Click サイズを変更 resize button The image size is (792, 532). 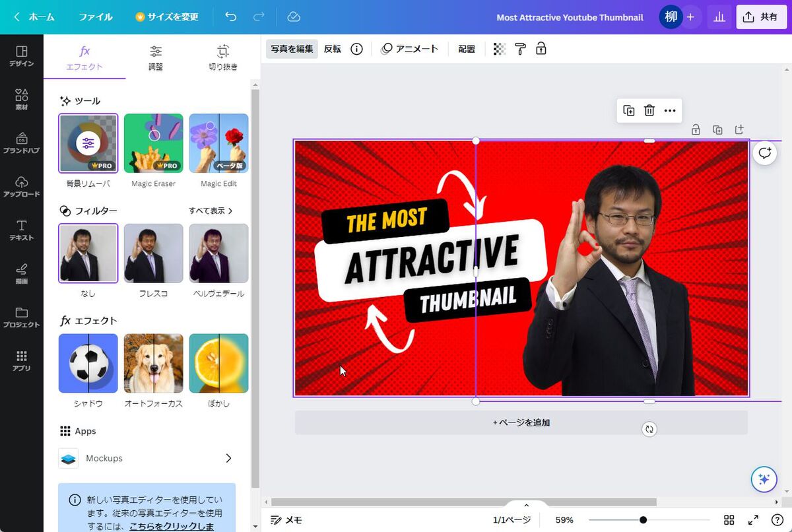coord(167,17)
